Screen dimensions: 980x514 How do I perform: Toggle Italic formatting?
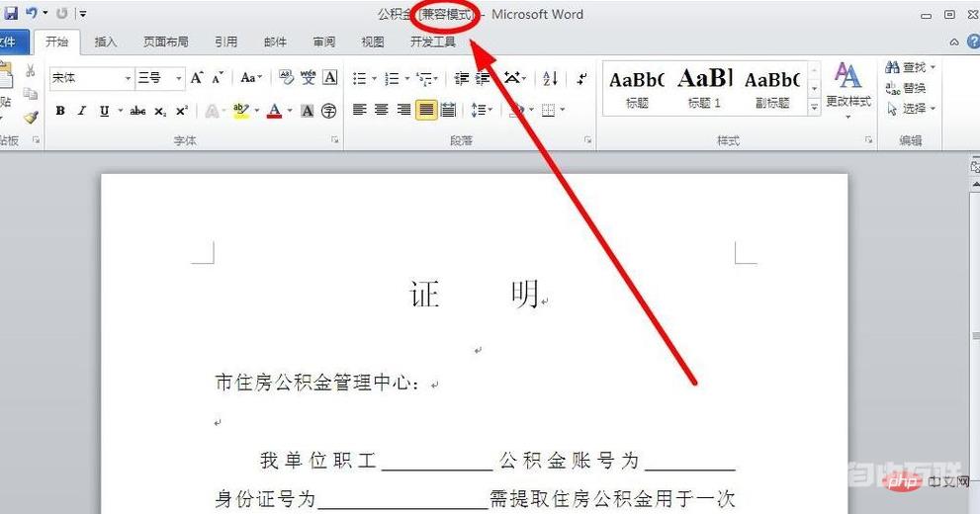pyautogui.click(x=82, y=111)
